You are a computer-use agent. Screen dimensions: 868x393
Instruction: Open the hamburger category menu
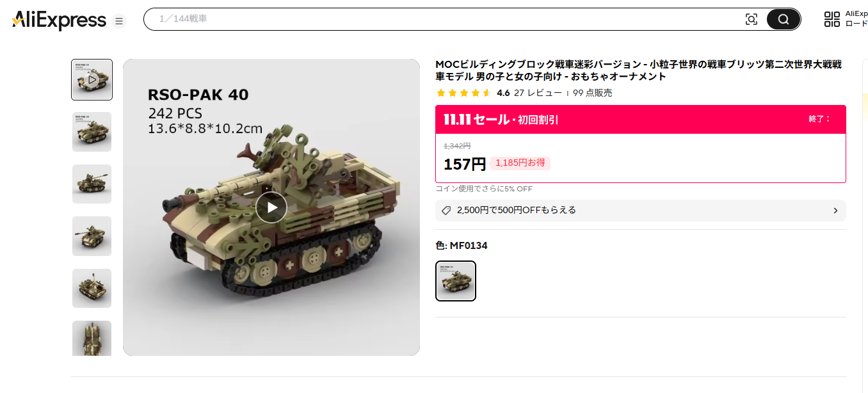[x=118, y=21]
